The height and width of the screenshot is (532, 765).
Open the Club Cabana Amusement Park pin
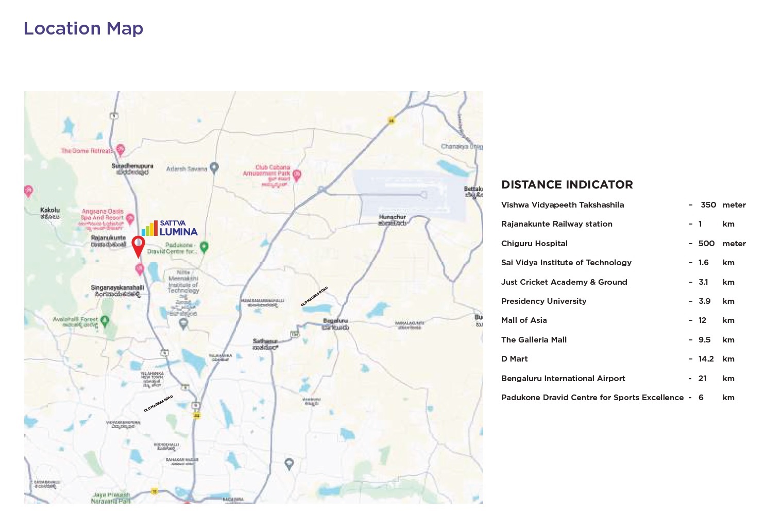pos(297,175)
